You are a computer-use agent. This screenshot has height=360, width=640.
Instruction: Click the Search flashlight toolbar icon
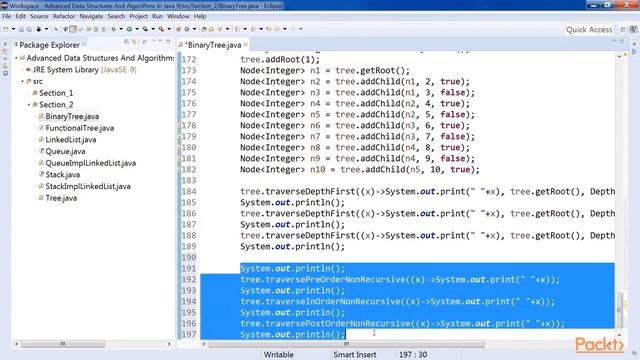click(220, 29)
